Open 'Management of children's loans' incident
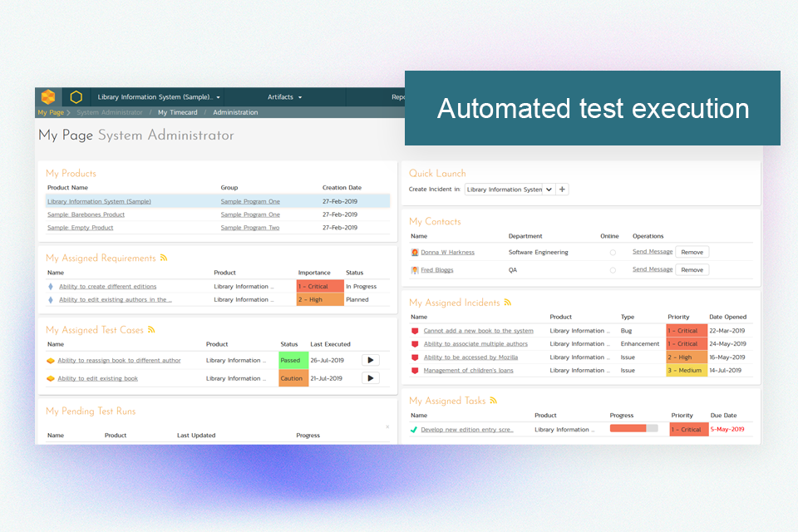This screenshot has width=798, height=532. click(x=468, y=371)
